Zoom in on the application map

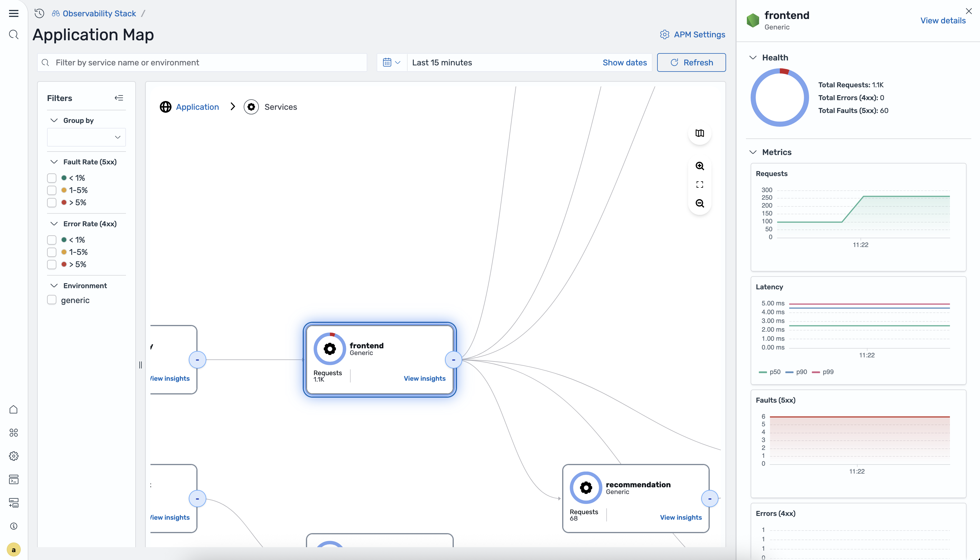click(x=700, y=166)
